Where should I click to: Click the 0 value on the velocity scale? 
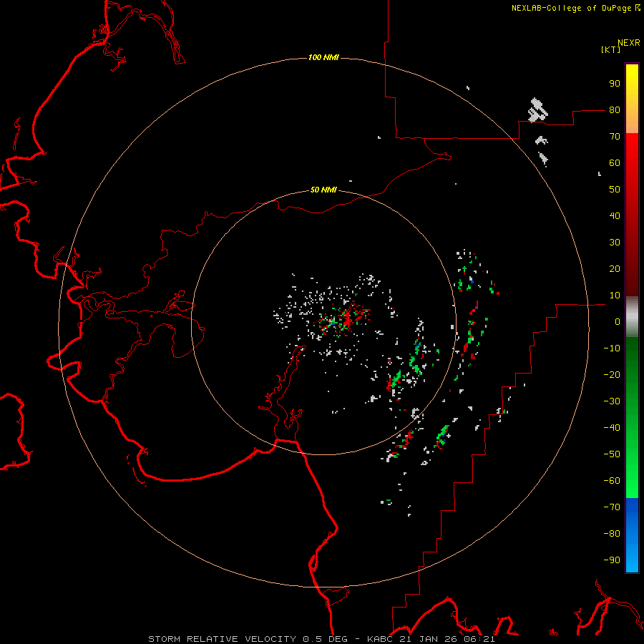pyautogui.click(x=618, y=322)
